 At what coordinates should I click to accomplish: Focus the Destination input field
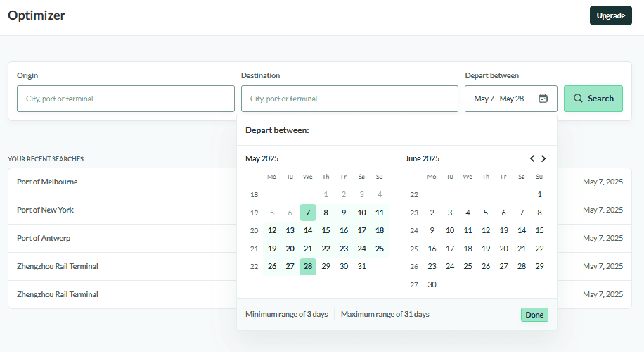point(349,99)
